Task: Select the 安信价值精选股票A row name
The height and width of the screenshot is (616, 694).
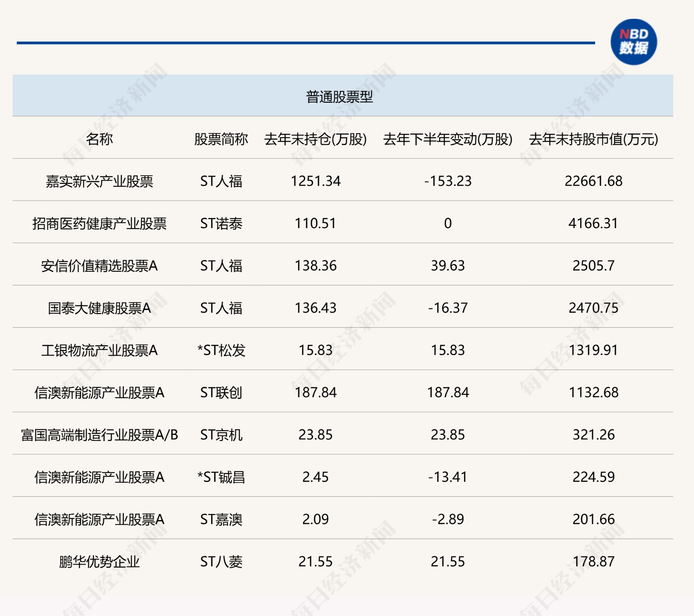Action: click(x=99, y=266)
